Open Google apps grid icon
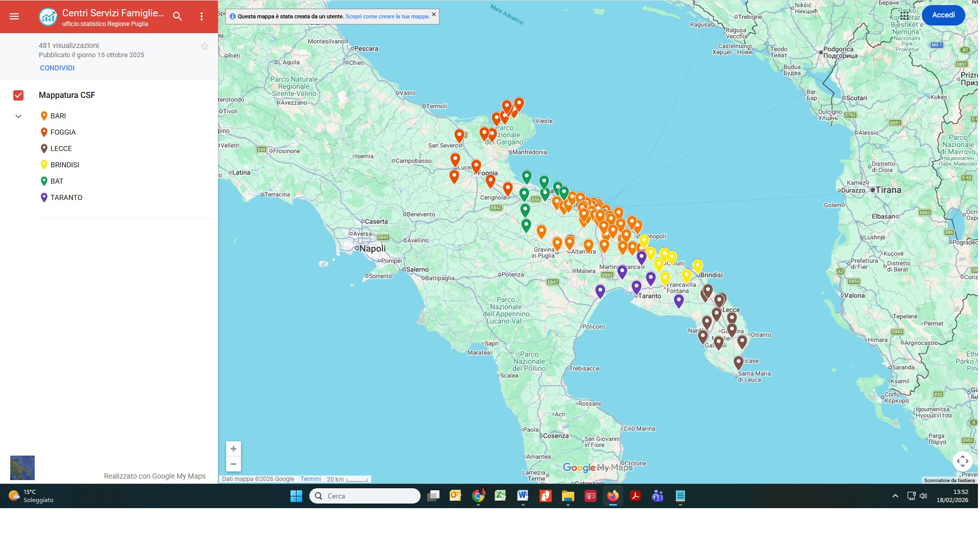This screenshot has height=551, width=980. (904, 15)
